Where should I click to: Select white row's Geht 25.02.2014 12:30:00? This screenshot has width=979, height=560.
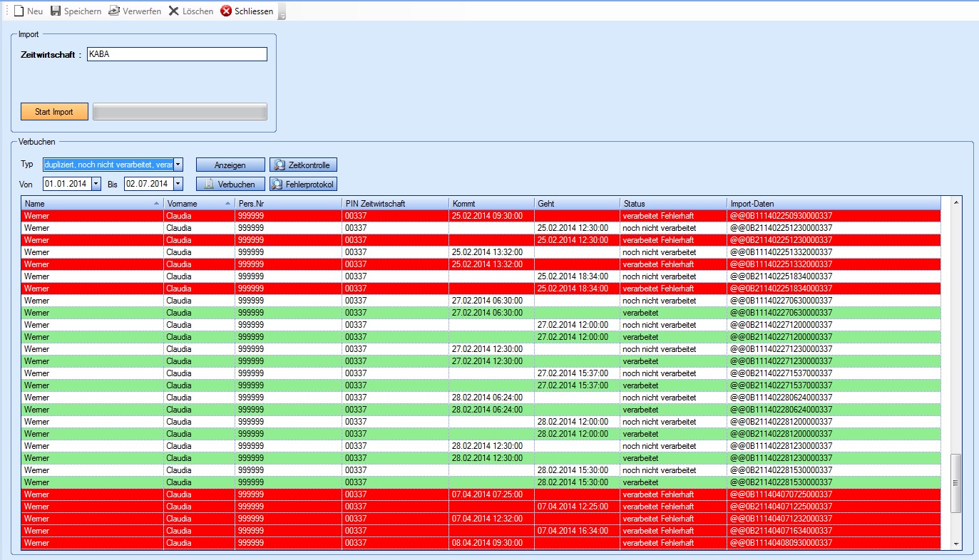(x=577, y=227)
